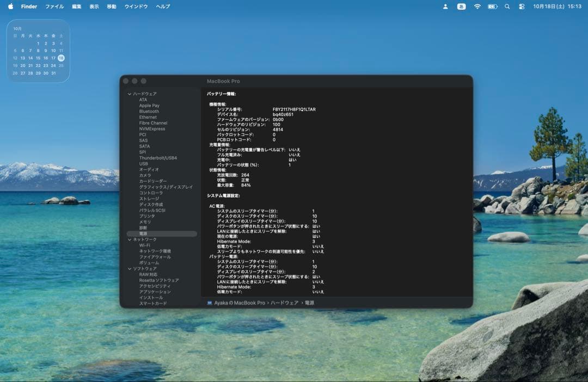Select Thunderbolt/USB4 in the sidebar
Image resolution: width=588 pixels, height=382 pixels.
[158, 158]
